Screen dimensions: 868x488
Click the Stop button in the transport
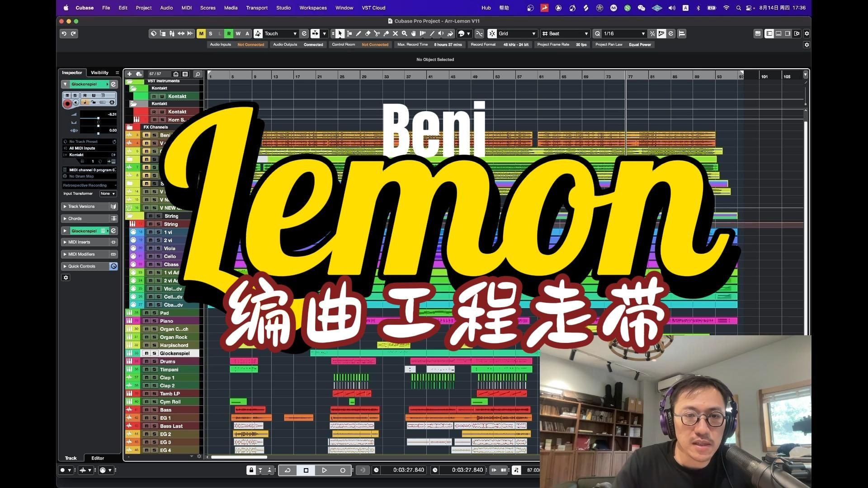point(306,470)
